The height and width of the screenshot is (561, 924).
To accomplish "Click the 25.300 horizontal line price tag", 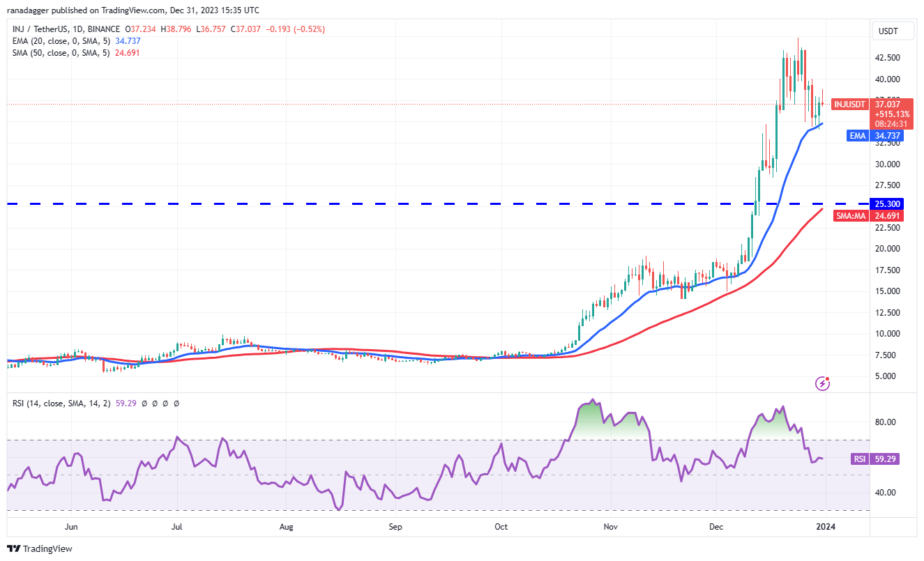I will 887,204.
